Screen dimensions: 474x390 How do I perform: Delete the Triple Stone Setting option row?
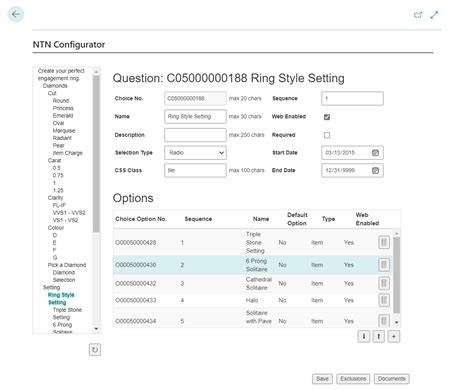point(384,242)
